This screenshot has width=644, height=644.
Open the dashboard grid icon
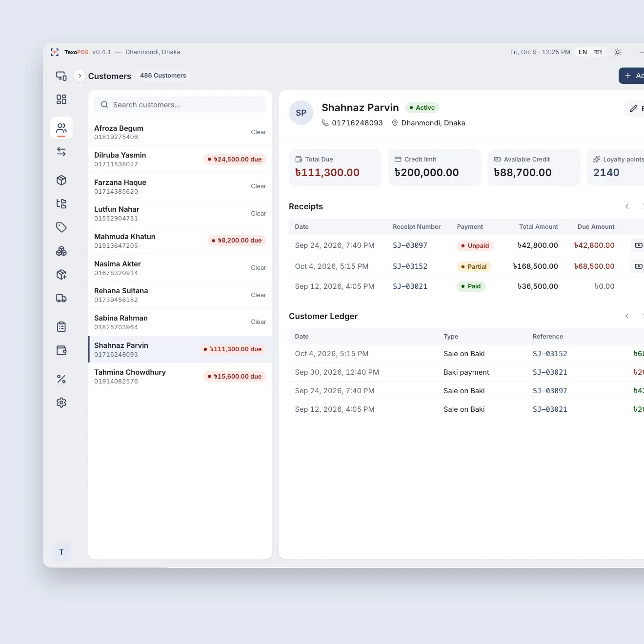pyautogui.click(x=61, y=100)
